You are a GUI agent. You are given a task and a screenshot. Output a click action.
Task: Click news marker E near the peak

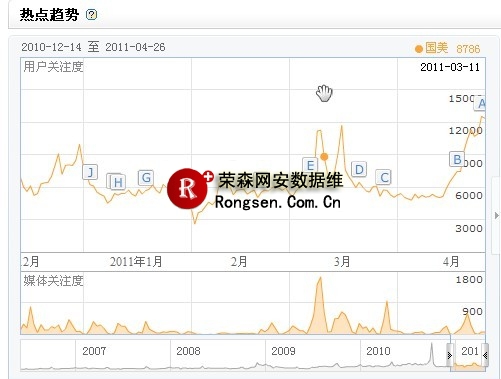[310, 165]
